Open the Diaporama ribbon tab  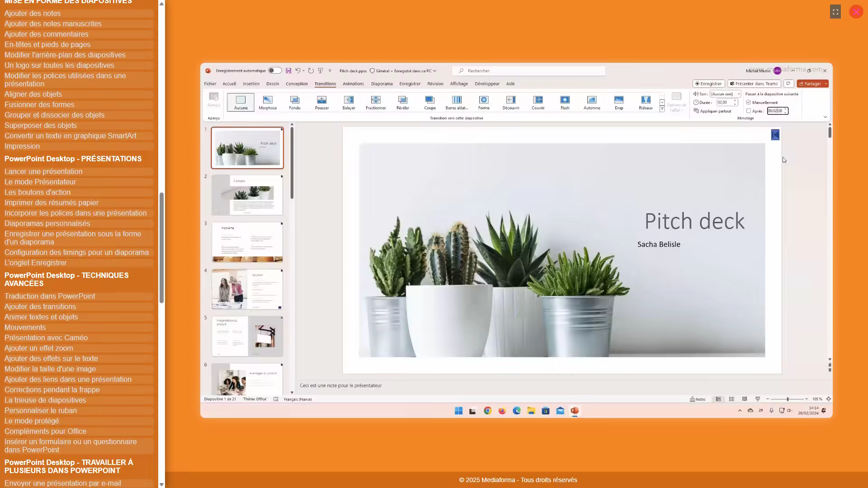(x=382, y=84)
